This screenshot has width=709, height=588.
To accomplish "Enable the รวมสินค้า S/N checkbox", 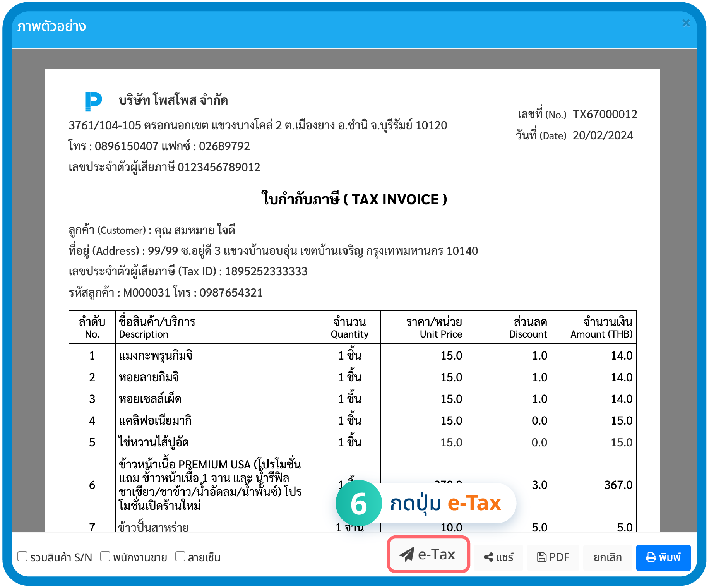I will point(23,557).
